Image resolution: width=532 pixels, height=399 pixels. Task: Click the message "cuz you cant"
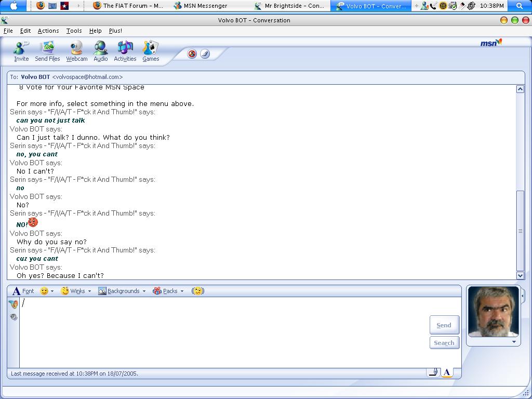coord(37,259)
